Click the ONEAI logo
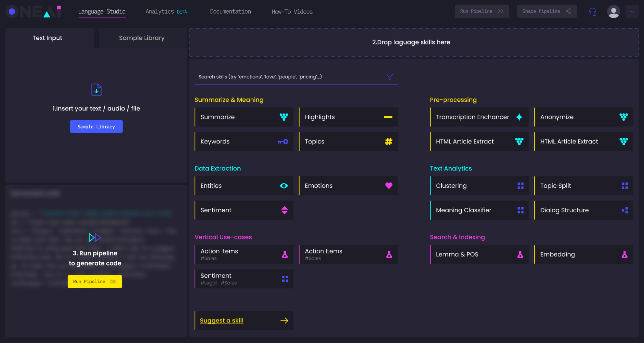 click(34, 12)
